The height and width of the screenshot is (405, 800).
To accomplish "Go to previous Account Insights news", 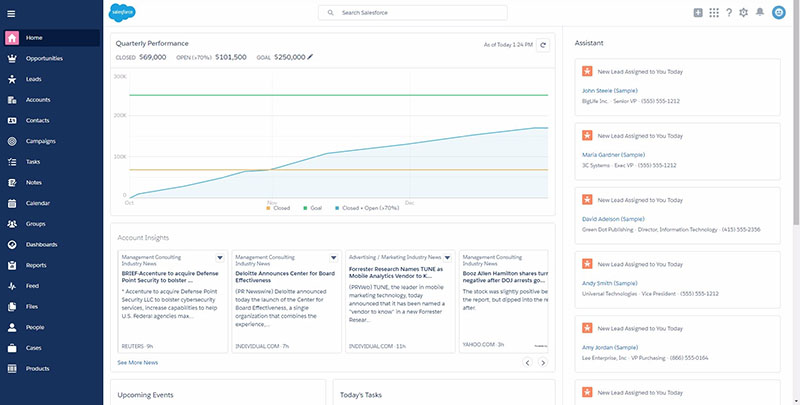I will click(528, 363).
